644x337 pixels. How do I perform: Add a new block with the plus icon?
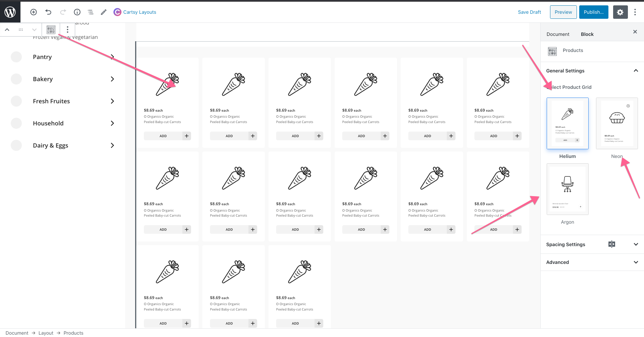pos(34,12)
